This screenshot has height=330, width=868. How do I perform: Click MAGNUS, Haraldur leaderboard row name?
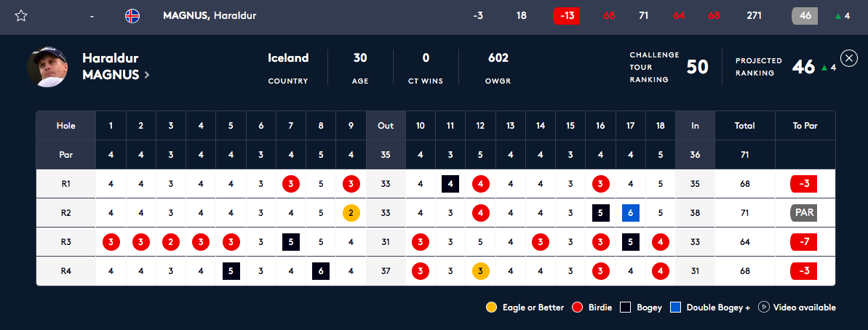210,16
